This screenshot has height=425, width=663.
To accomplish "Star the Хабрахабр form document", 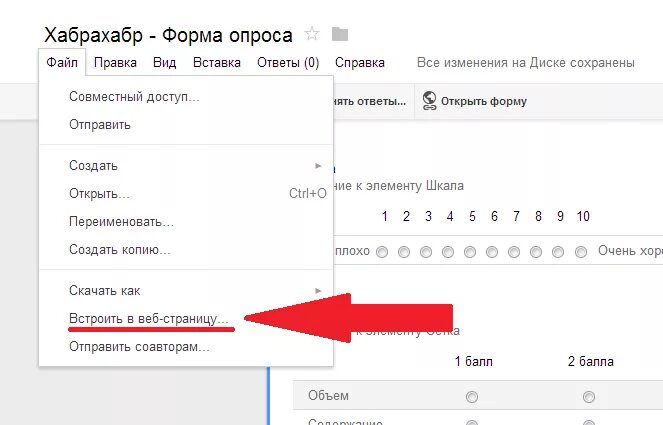I will coord(312,33).
